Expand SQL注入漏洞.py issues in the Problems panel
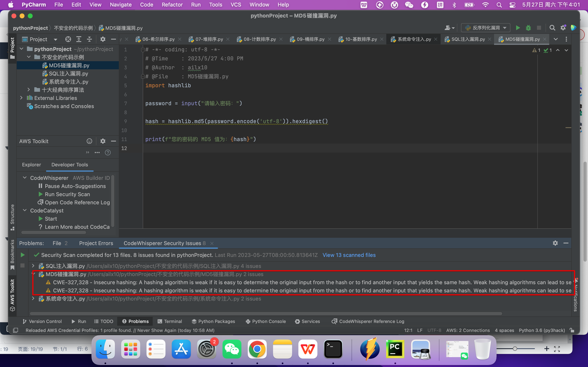This screenshot has height=367, width=588. [33, 266]
